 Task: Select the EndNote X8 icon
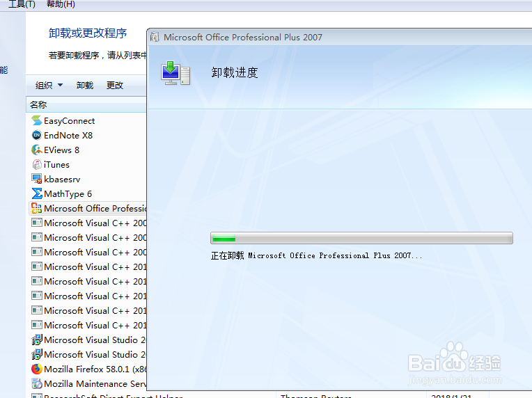pos(37,135)
